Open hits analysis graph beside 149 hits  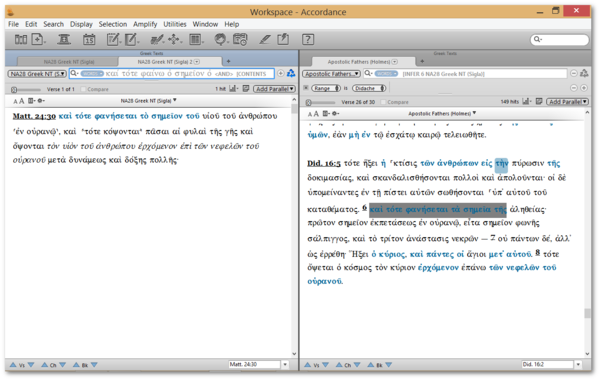[527, 101]
